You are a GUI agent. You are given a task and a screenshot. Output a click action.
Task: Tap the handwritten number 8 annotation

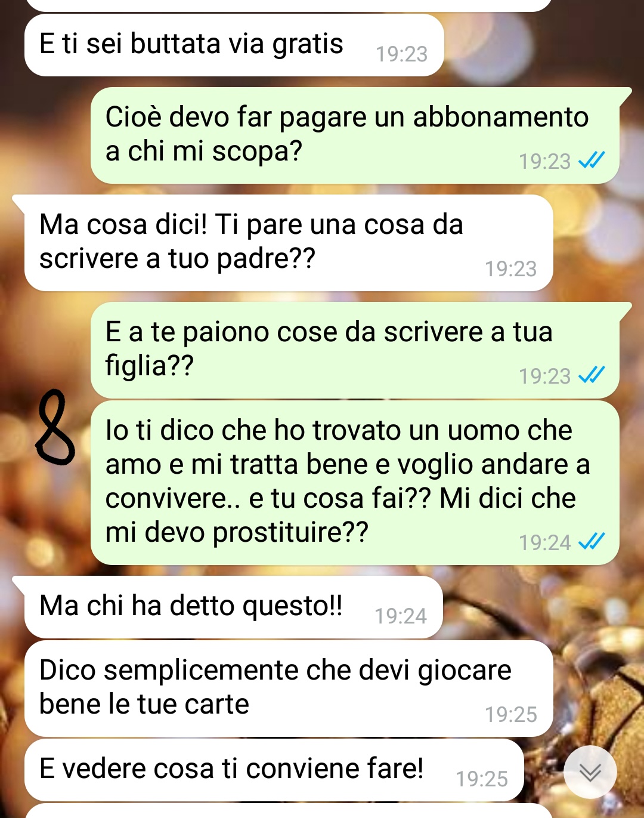(55, 426)
